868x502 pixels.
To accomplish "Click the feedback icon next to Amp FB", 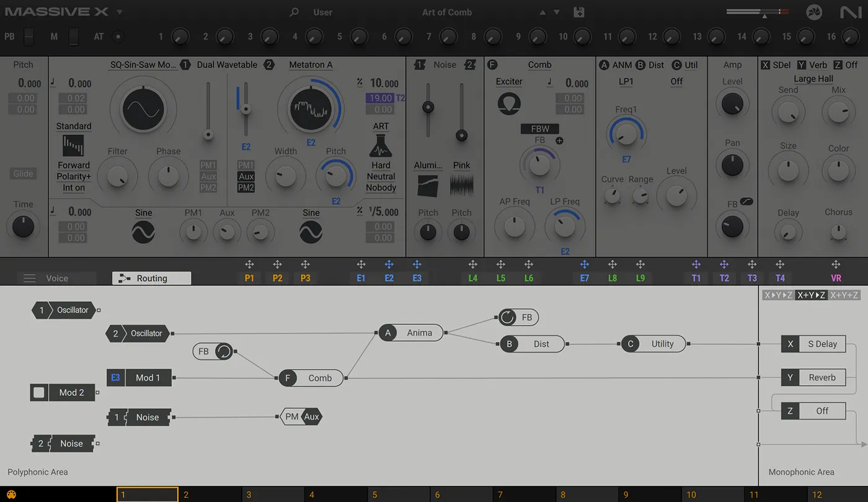I will [x=746, y=202].
